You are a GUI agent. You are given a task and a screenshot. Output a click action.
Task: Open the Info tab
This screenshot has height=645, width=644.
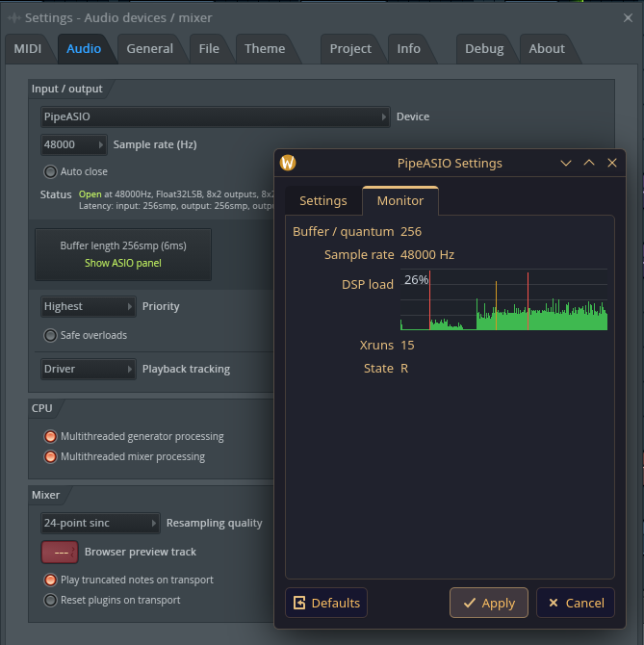pyautogui.click(x=408, y=49)
